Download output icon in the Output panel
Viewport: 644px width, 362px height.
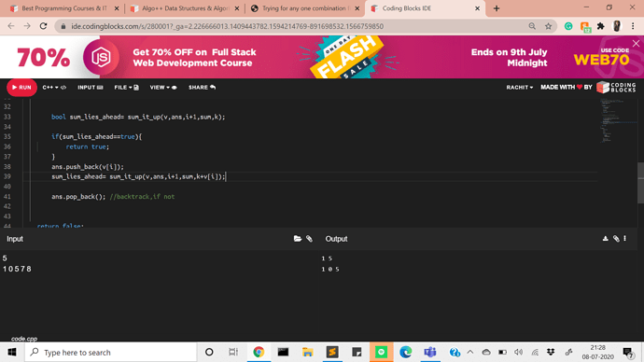point(605,238)
